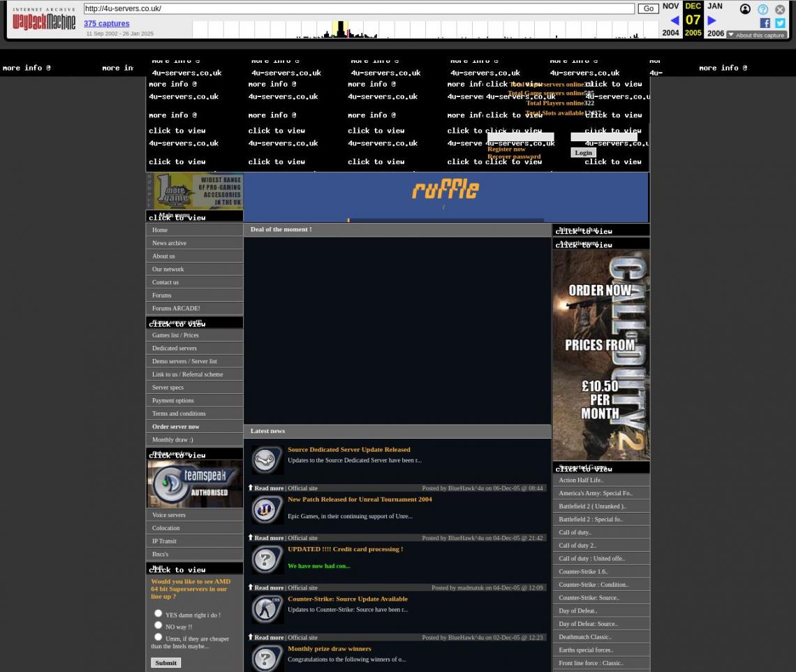The width and height of the screenshot is (796, 672).
Task: Open the Call of Duty 2 Order Now advert
Action: tap(601, 355)
